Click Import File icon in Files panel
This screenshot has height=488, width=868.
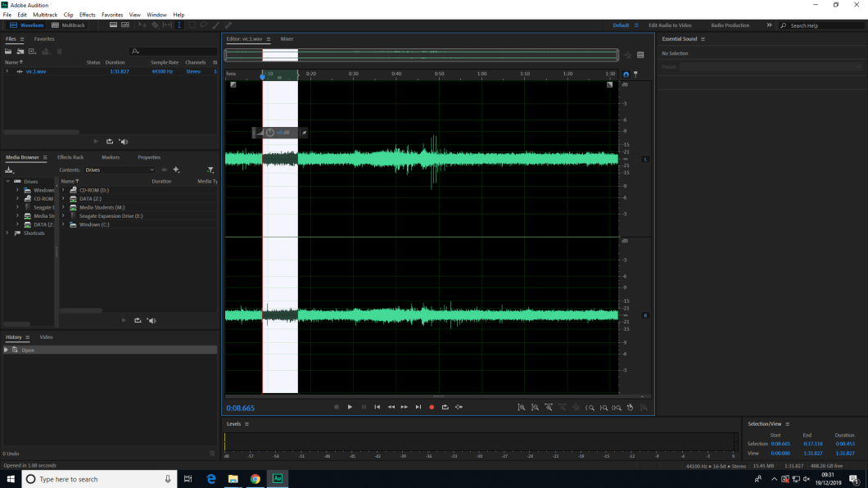20,52
